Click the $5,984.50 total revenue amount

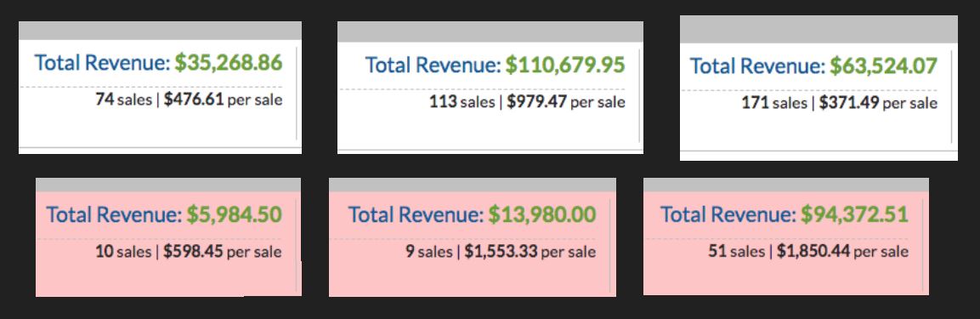pos(234,214)
